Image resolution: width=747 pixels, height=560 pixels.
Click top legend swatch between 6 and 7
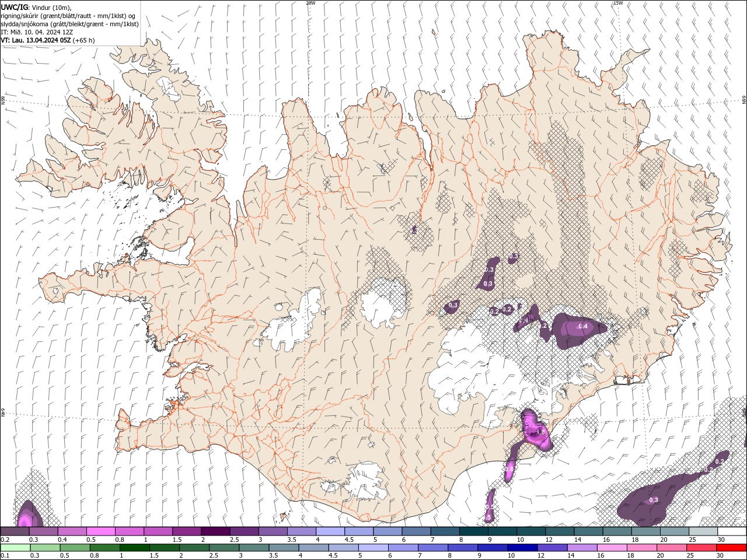(x=416, y=531)
